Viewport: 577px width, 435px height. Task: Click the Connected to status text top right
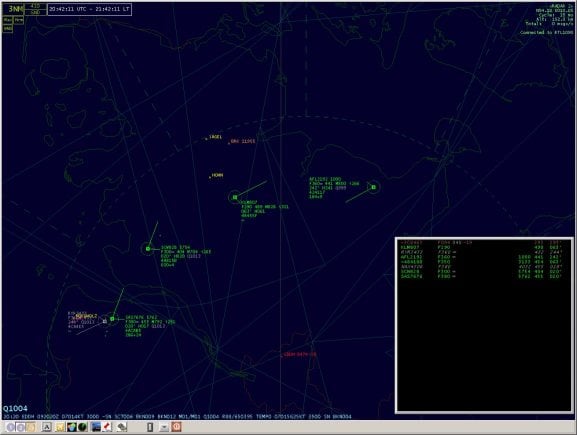(546, 33)
